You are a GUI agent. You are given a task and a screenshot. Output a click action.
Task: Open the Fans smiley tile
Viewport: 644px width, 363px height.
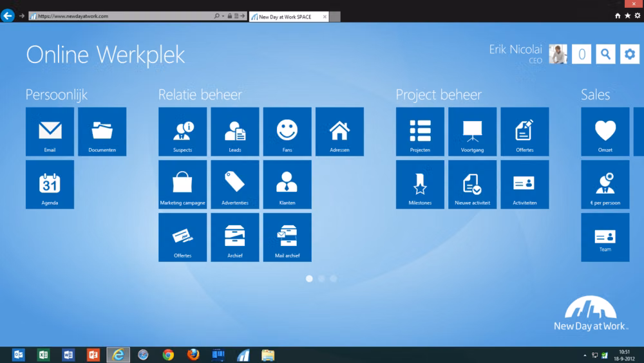[x=287, y=131]
